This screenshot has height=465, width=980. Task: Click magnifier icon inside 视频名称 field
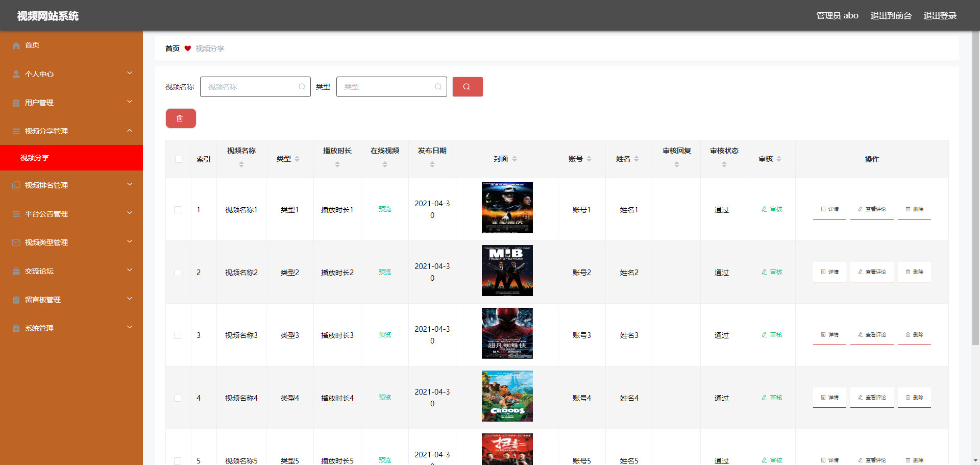302,87
